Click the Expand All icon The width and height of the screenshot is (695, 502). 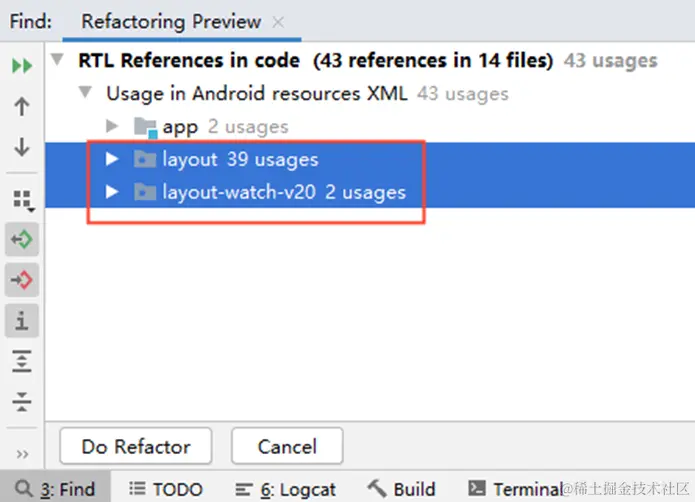(x=23, y=361)
